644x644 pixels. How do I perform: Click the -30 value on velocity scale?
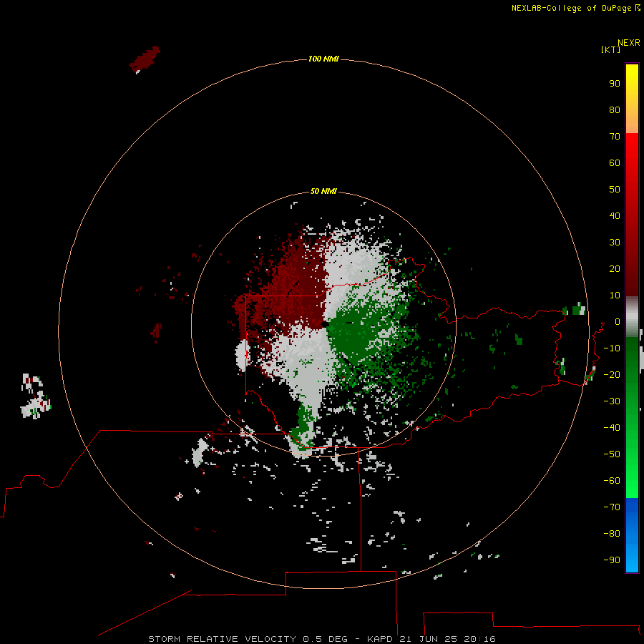click(x=612, y=401)
